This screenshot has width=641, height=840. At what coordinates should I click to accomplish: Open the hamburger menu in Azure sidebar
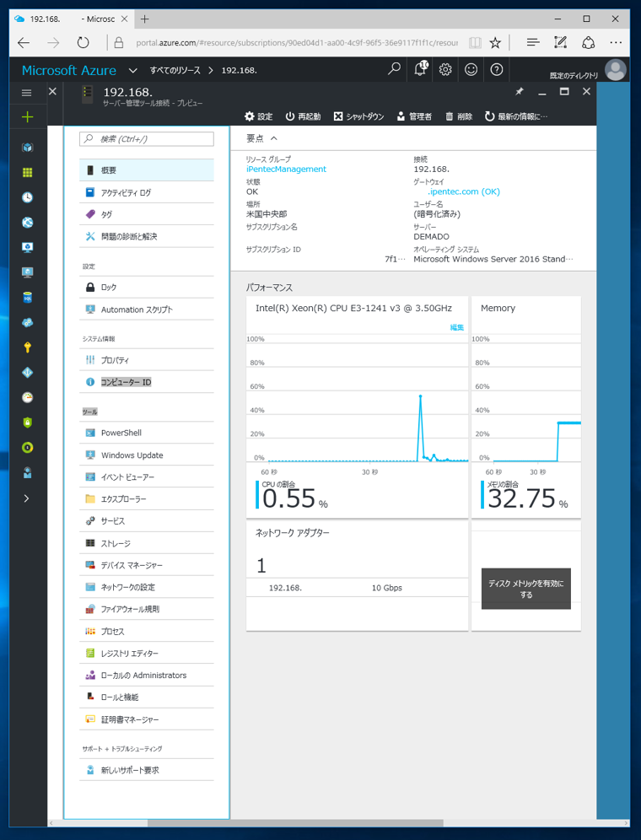[26, 93]
